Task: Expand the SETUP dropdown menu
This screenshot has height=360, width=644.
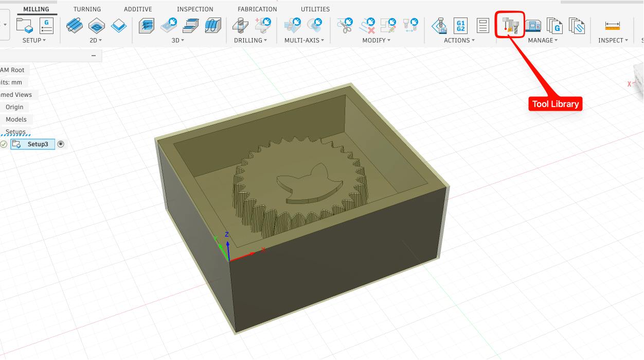Action: pyautogui.click(x=34, y=40)
